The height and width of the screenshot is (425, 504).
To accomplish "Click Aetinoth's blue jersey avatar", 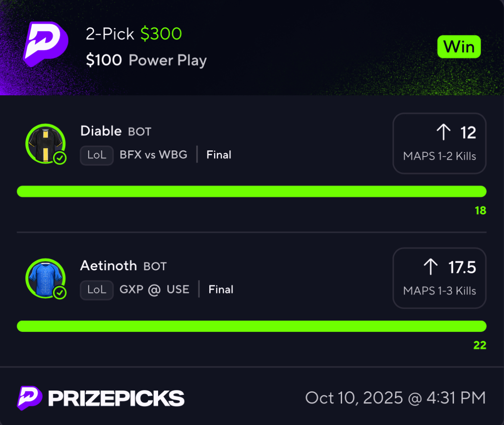I will click(x=45, y=278).
